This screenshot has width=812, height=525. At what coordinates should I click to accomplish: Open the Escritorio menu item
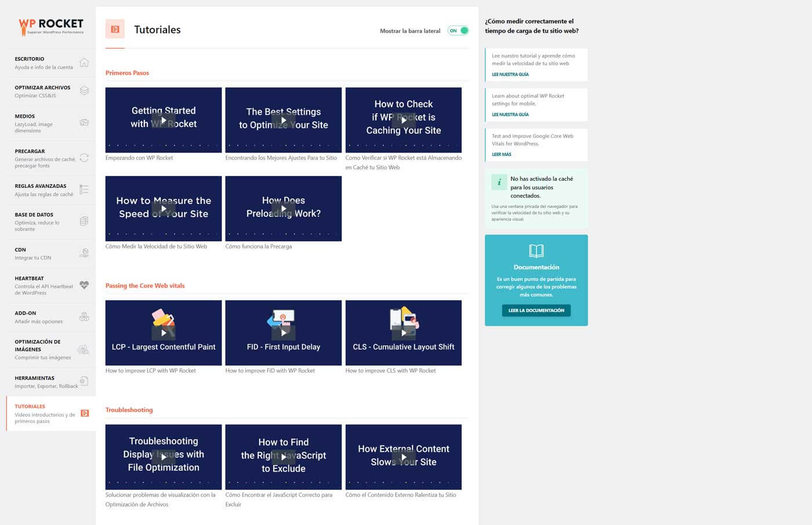click(51, 63)
